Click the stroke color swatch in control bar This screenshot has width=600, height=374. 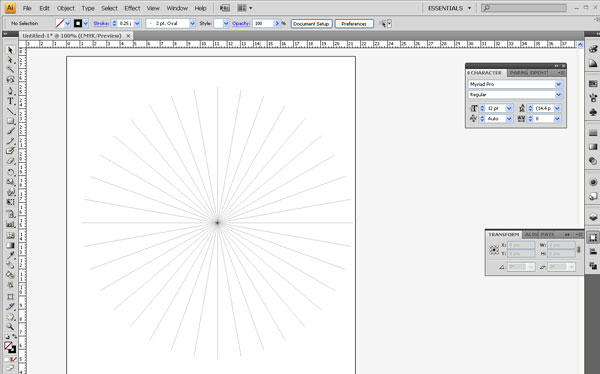[78, 23]
